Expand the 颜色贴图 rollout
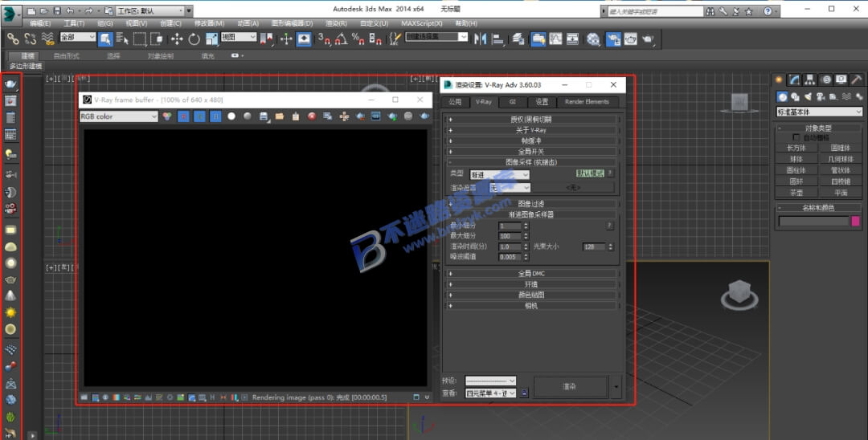Viewport: 868px width, 440px height. click(531, 295)
